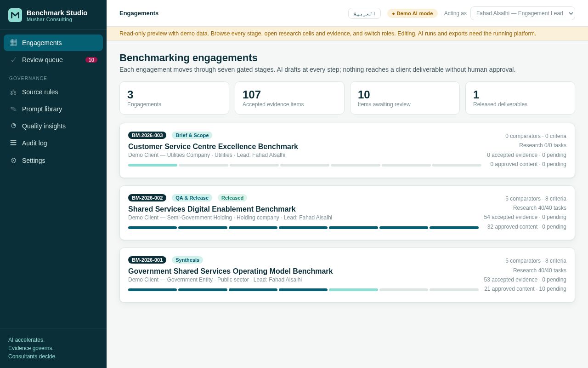Click the Demo AI mode badge
588x368 pixels.
[413, 13]
